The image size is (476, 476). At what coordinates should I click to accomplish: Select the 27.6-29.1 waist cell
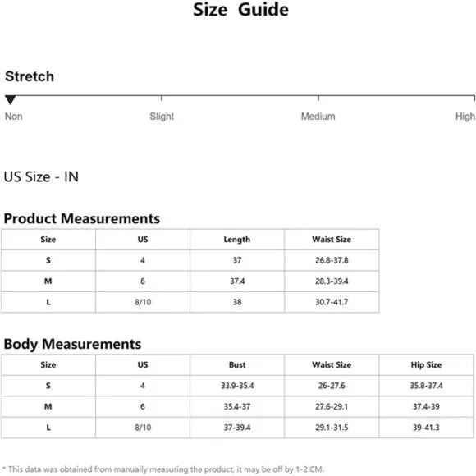tap(332, 407)
